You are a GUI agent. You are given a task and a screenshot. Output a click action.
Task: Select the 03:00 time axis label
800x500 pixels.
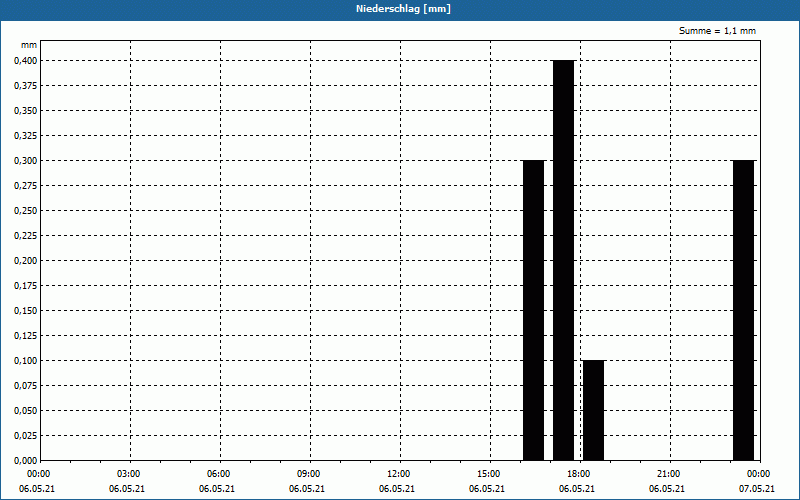(129, 474)
